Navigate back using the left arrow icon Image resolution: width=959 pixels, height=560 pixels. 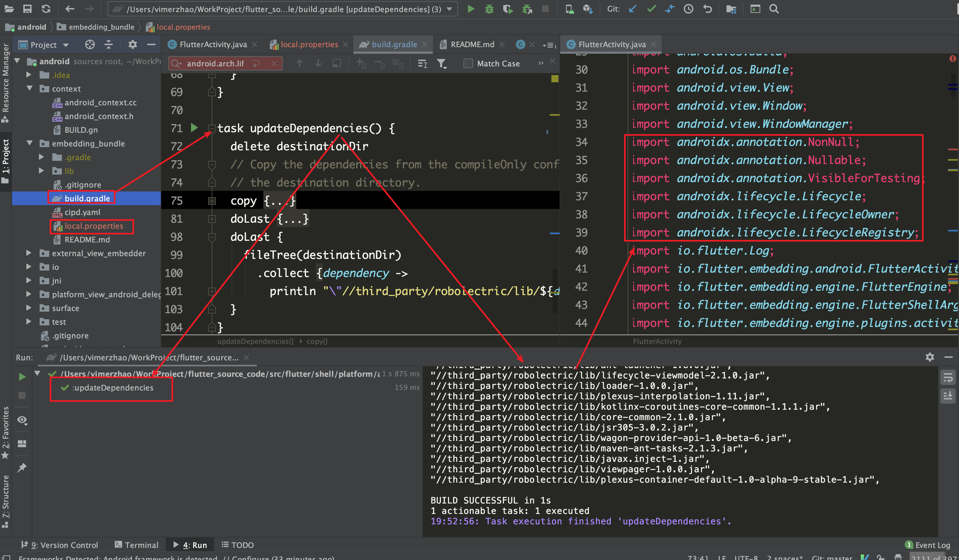(x=70, y=9)
